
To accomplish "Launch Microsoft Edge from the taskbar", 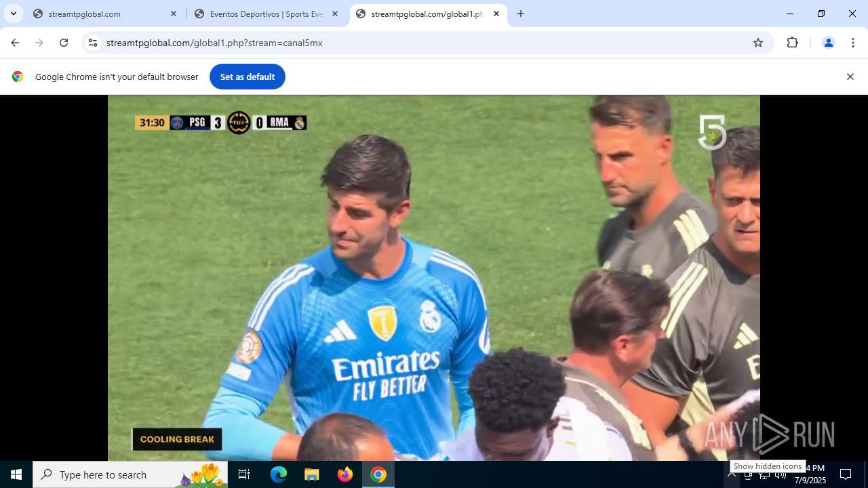I will point(279,474).
